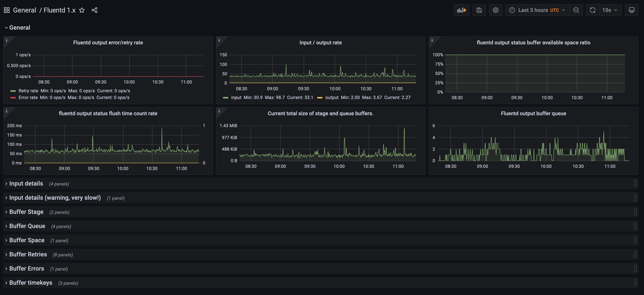Expand the Buffer Retries row
Viewport: 644px width, 295px height.
(26, 254)
